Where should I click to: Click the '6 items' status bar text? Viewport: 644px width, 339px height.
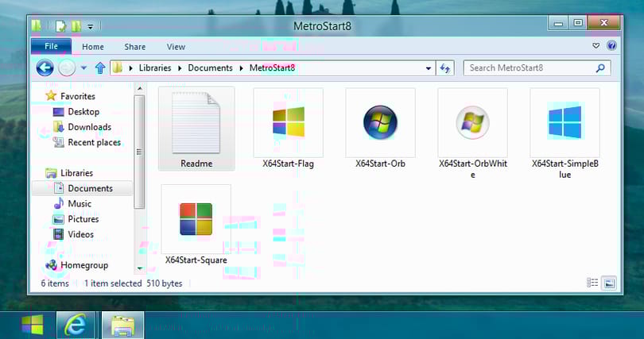tap(55, 283)
